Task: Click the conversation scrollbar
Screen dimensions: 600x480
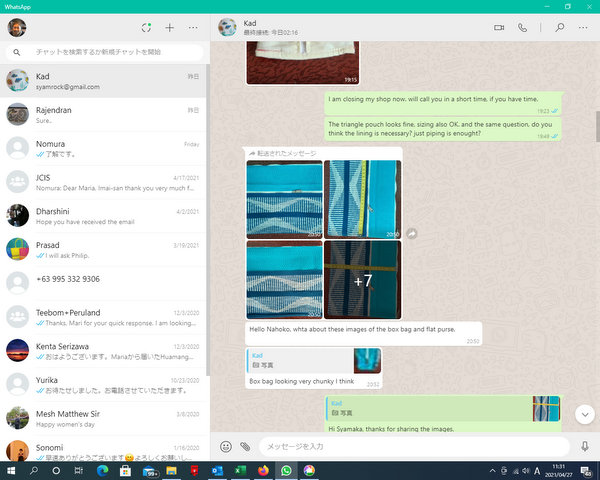Action: [598, 126]
